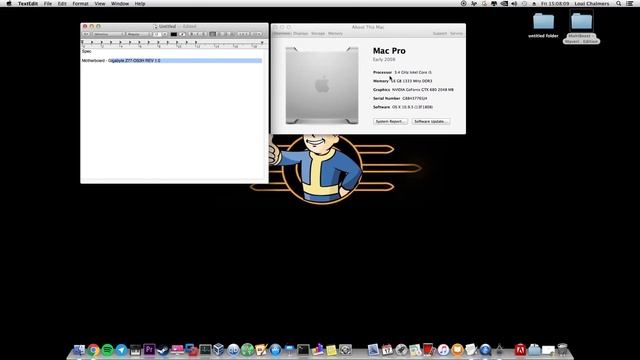Screen dimensions: 640x360
Task: Switch to Memory tab in About This Mac
Action: point(335,33)
